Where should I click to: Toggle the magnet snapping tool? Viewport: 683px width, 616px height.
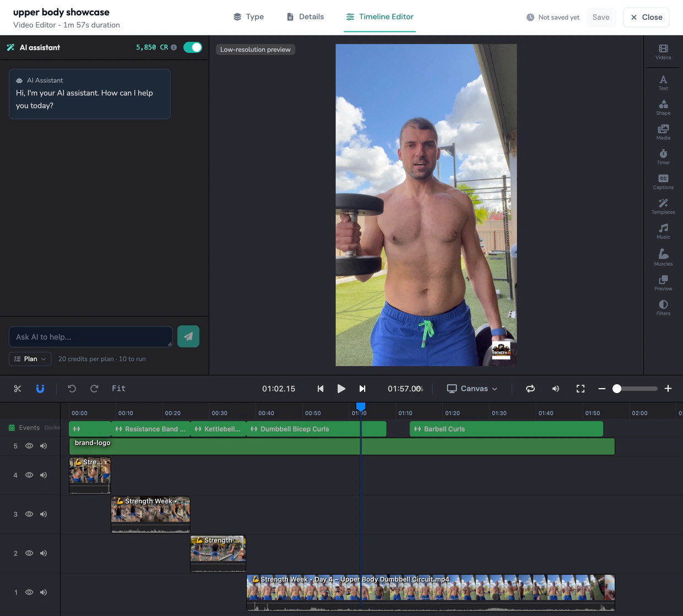(x=40, y=389)
